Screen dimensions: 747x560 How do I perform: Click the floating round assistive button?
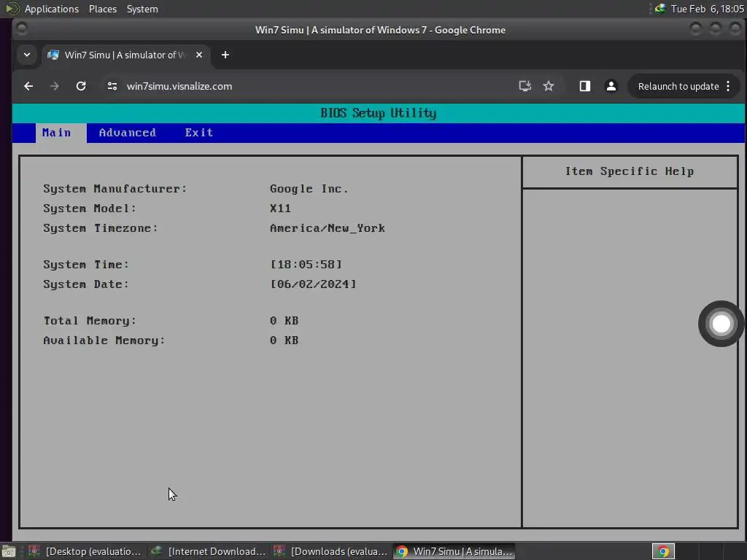pyautogui.click(x=721, y=324)
